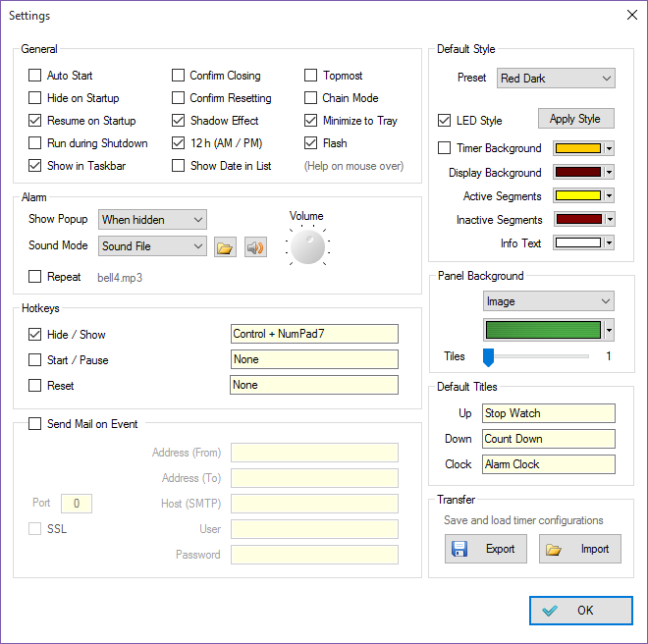648x644 pixels.
Task: Click the green panel background image swatch
Action: click(544, 330)
